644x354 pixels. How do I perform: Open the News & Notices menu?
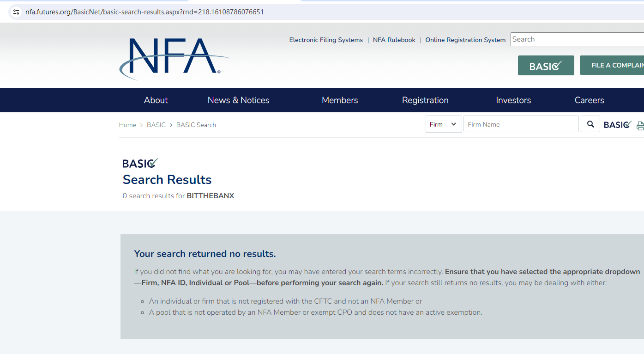pyautogui.click(x=239, y=100)
